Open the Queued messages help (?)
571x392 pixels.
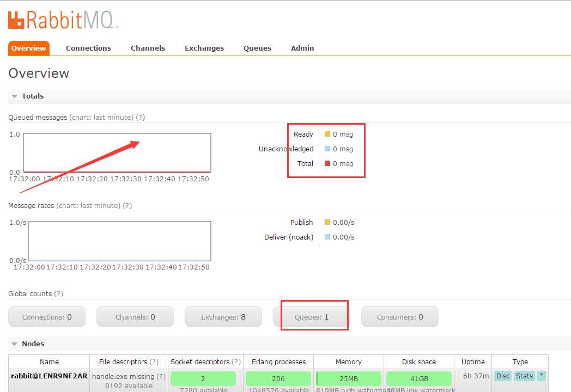pos(140,117)
